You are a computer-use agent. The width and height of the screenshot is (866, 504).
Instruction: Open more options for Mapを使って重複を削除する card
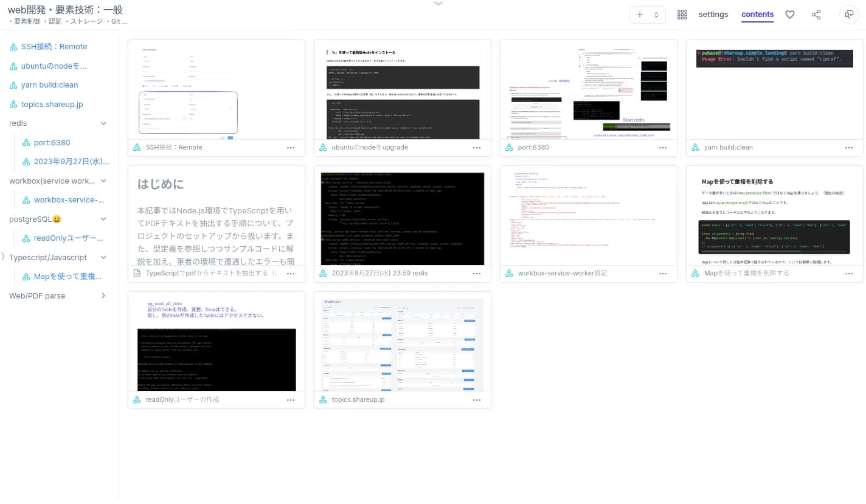[849, 274]
